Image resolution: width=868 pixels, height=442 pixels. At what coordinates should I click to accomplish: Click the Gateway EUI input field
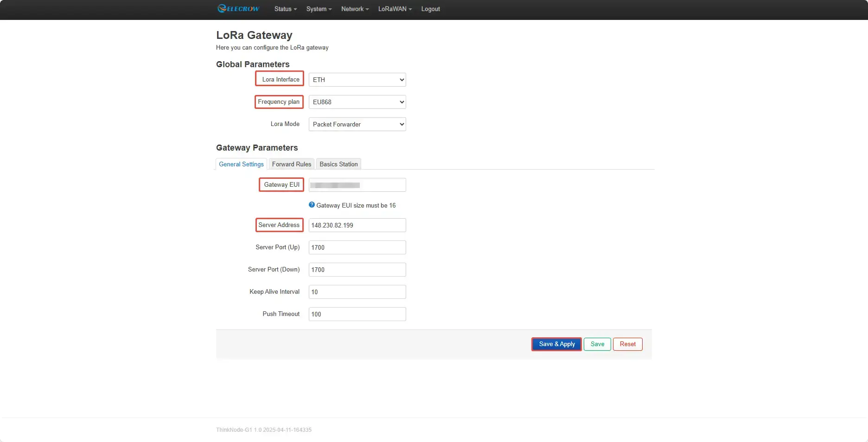(357, 185)
